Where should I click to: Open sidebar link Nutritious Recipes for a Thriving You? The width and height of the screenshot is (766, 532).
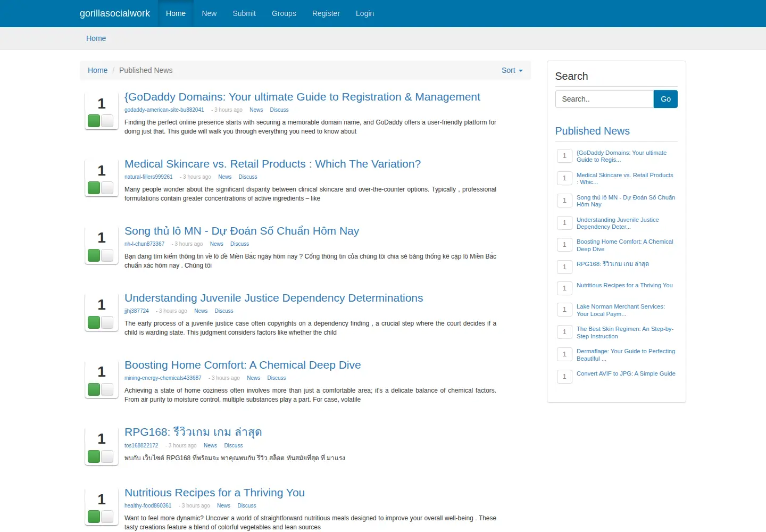click(x=625, y=285)
